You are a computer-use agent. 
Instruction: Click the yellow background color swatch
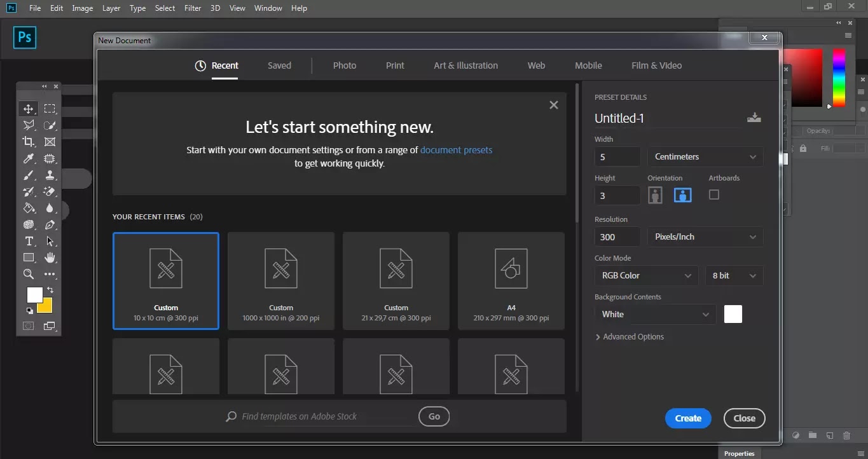(x=46, y=307)
